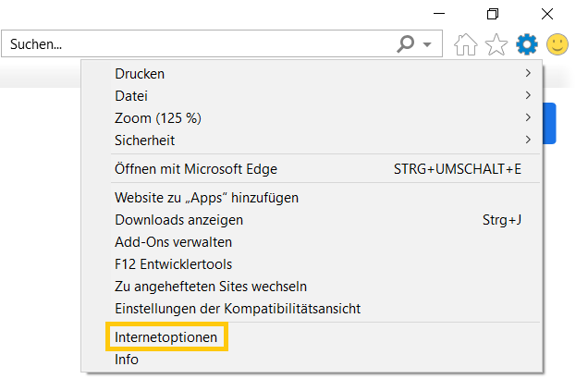This screenshot has height=391, width=588.
Task: Launch F12 Entwicklertools
Action: [312, 264]
